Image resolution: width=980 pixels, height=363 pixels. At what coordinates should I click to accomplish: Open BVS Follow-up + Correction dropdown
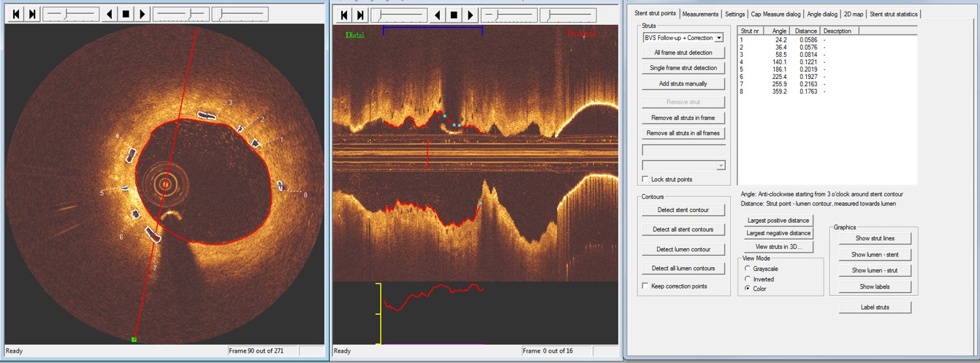[719, 38]
